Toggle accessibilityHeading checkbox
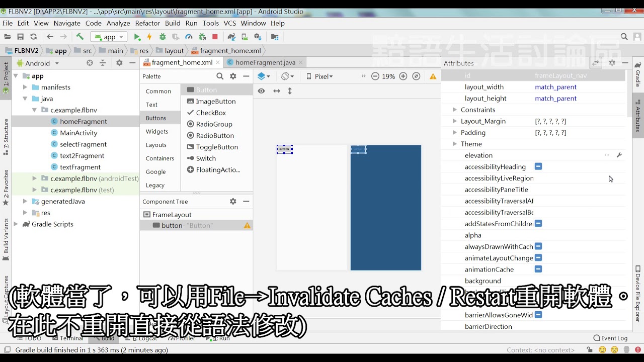644x362 pixels. 538,166
